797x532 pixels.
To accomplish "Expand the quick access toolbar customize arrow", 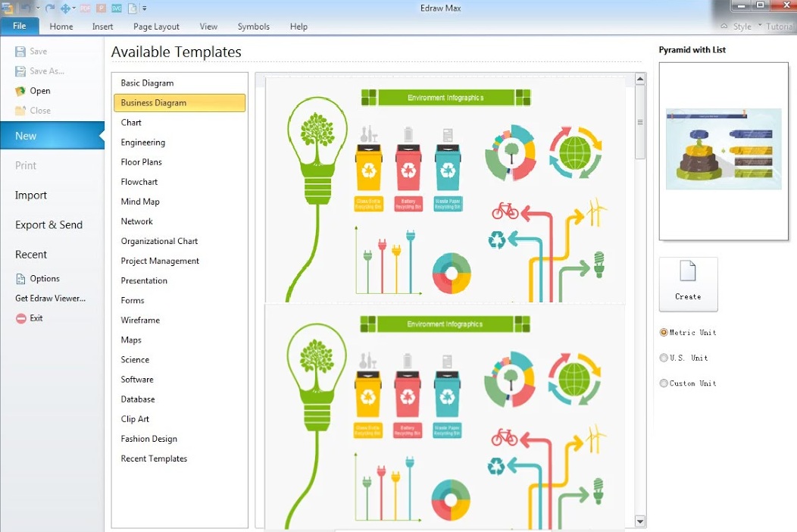I will (x=145, y=8).
